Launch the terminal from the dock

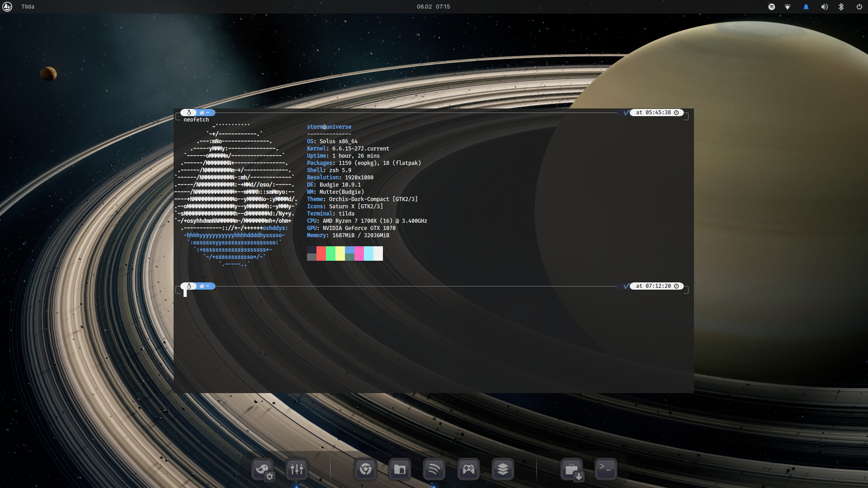coord(606,469)
